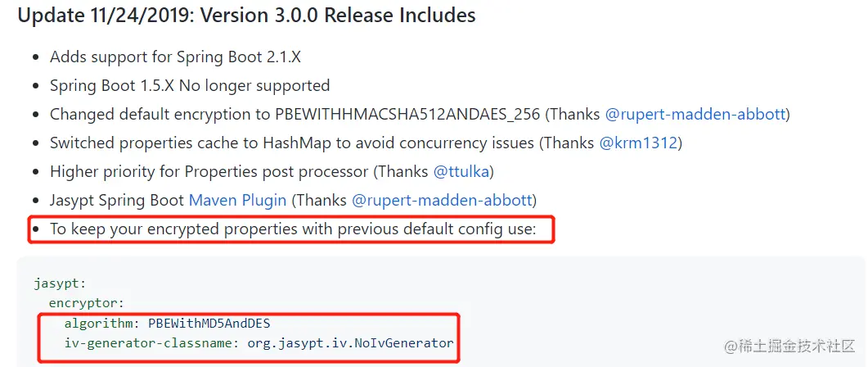Follow the Maven Plugin link
The height and width of the screenshot is (367, 868).
tap(237, 200)
